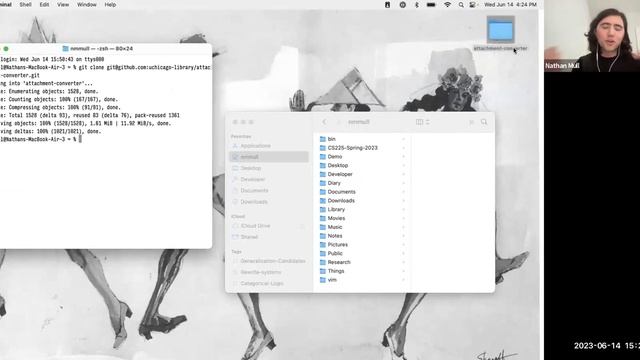Select nmmull in the Finder sidebar
640x360 pixels.
coord(269,157)
